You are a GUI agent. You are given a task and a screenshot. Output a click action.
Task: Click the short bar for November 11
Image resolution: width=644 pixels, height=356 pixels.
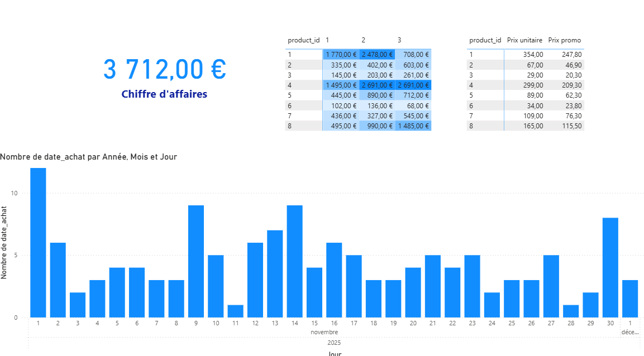[235, 311]
